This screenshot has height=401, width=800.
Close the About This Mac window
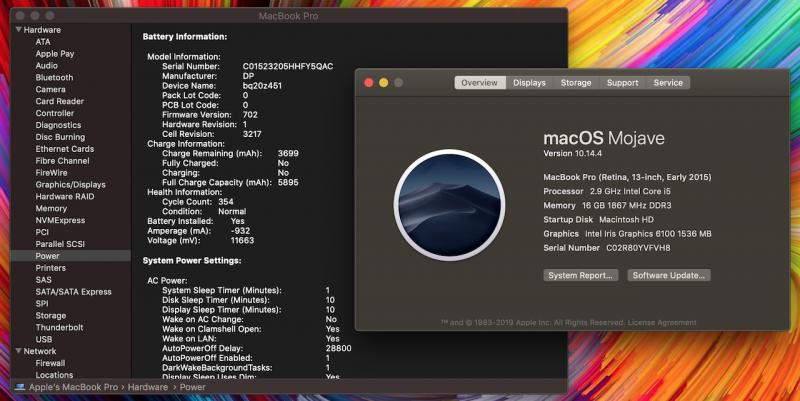[x=368, y=83]
